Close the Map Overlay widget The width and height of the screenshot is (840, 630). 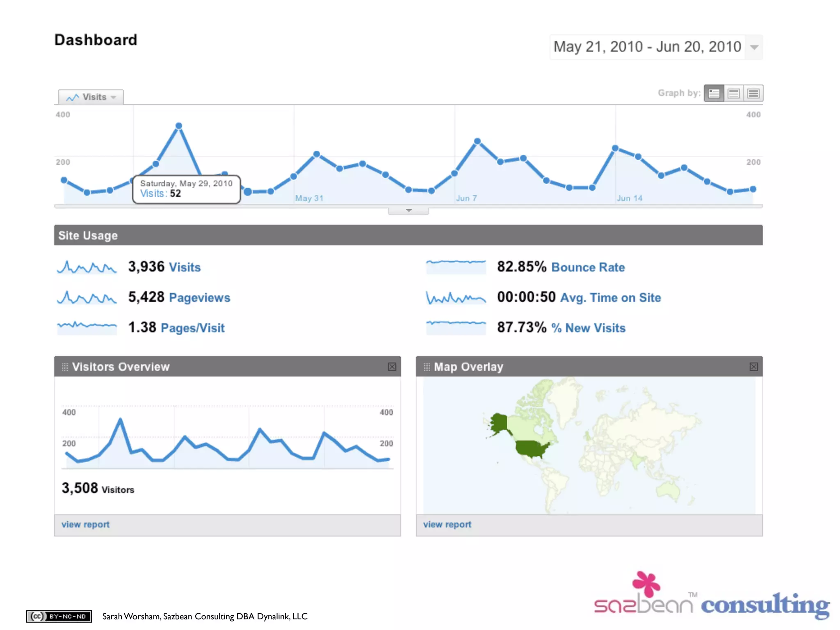click(753, 367)
